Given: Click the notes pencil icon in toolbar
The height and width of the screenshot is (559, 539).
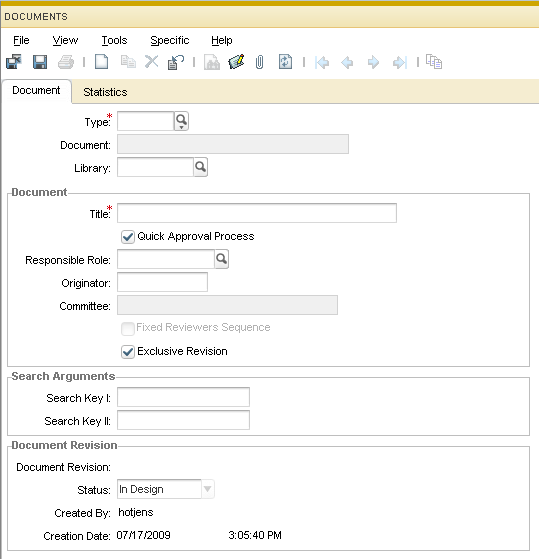Looking at the screenshot, I should pyautogui.click(x=236, y=62).
